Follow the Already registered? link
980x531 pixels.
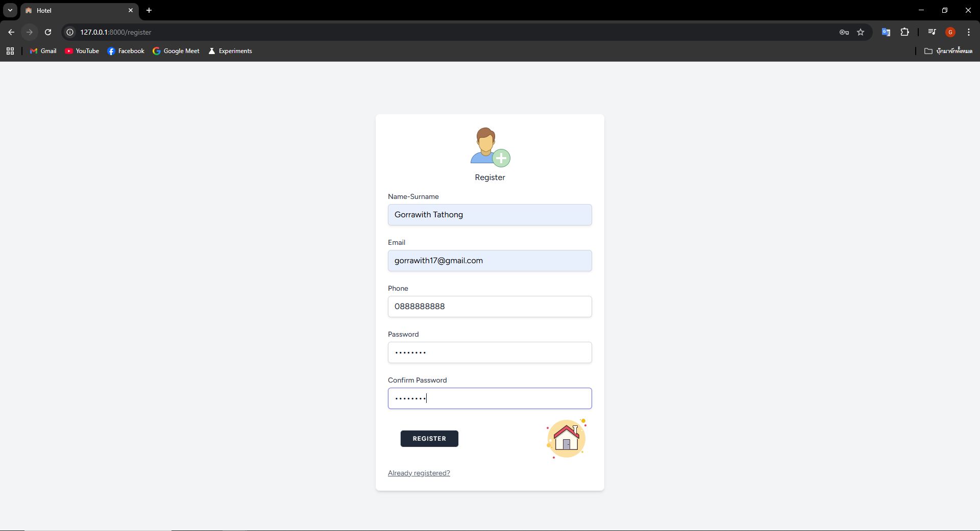coord(419,473)
